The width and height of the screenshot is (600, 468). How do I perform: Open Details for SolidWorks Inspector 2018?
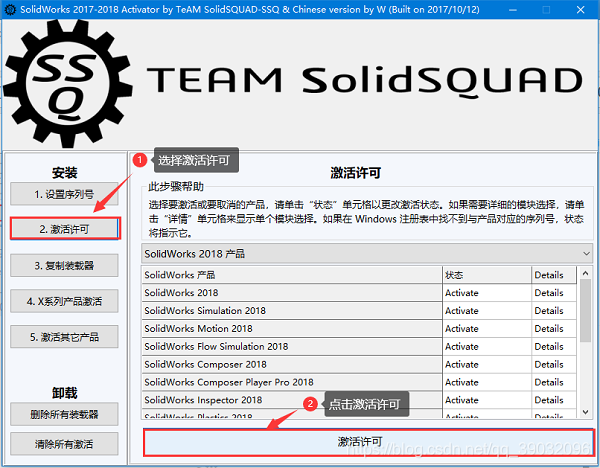pyautogui.click(x=554, y=400)
